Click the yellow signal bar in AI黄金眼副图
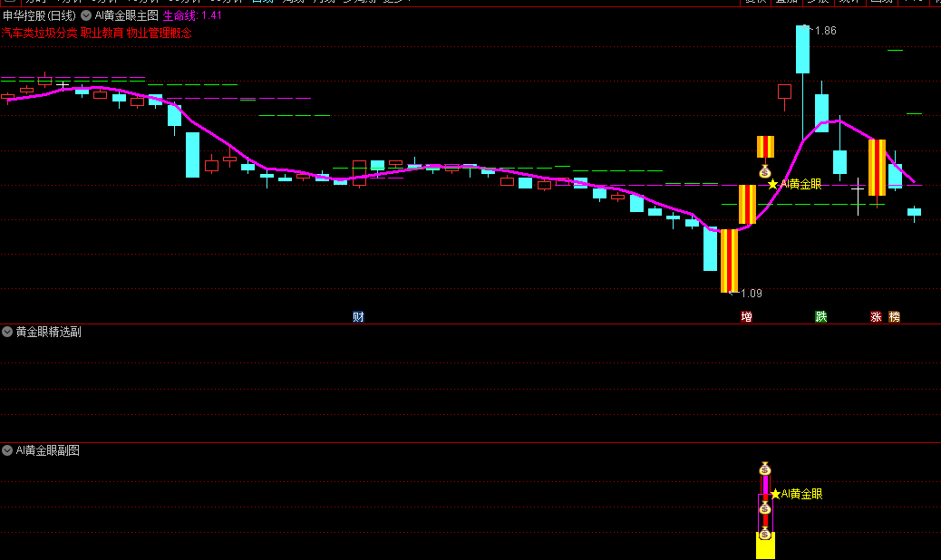The width and height of the screenshot is (941, 560). 765,545
